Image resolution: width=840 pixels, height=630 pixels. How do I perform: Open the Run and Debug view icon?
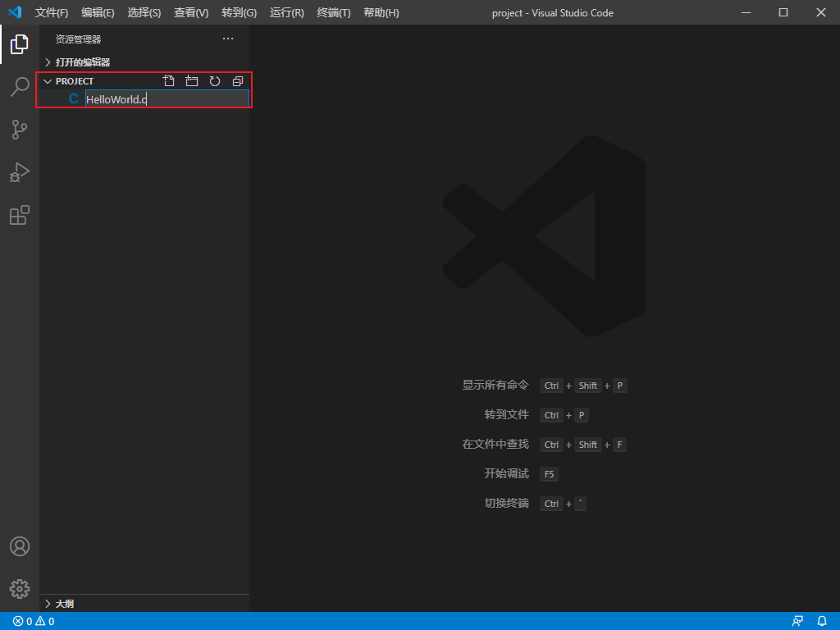pyautogui.click(x=20, y=172)
